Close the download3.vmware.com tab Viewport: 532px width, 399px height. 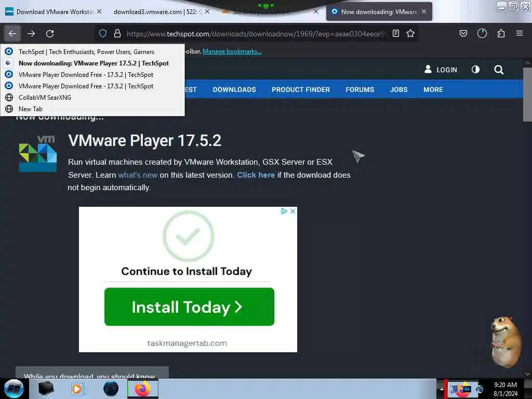coord(207,11)
